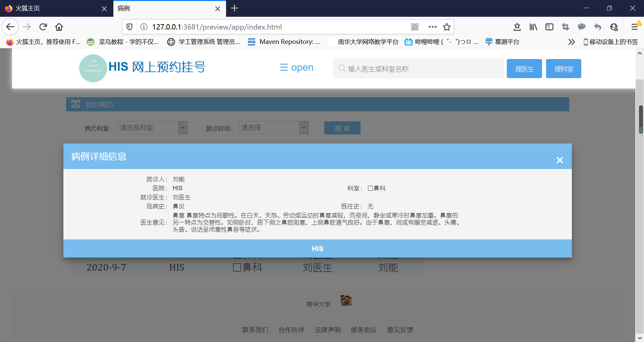Viewport: 644px width, 342px height.
Task: Click the 意见反馈 feedback link
Action: tap(399, 330)
